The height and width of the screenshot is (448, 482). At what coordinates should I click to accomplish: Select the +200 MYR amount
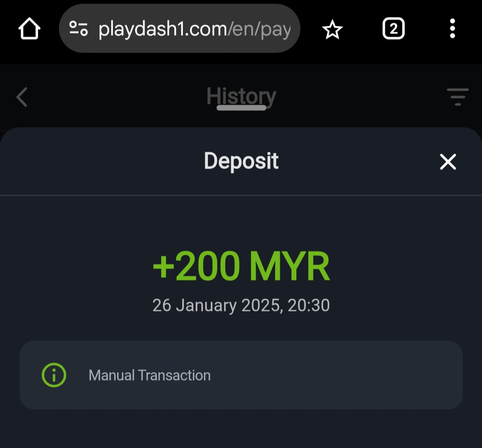point(241,266)
